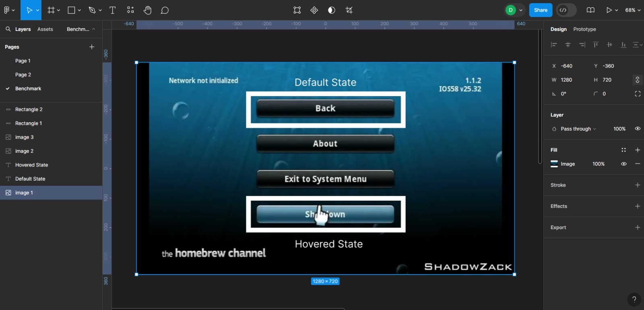The image size is (644, 310).
Task: Switch to the Assets tab
Action: (x=45, y=29)
